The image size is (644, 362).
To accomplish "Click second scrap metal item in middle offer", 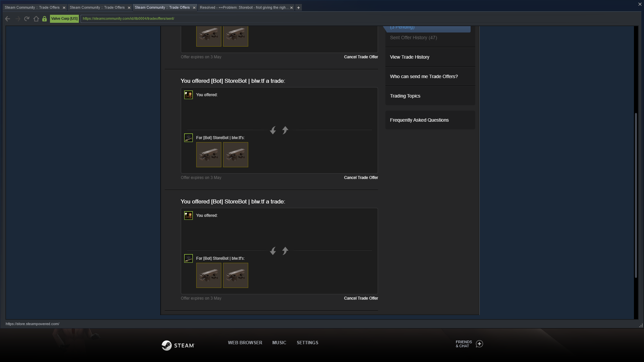I will click(x=235, y=155).
